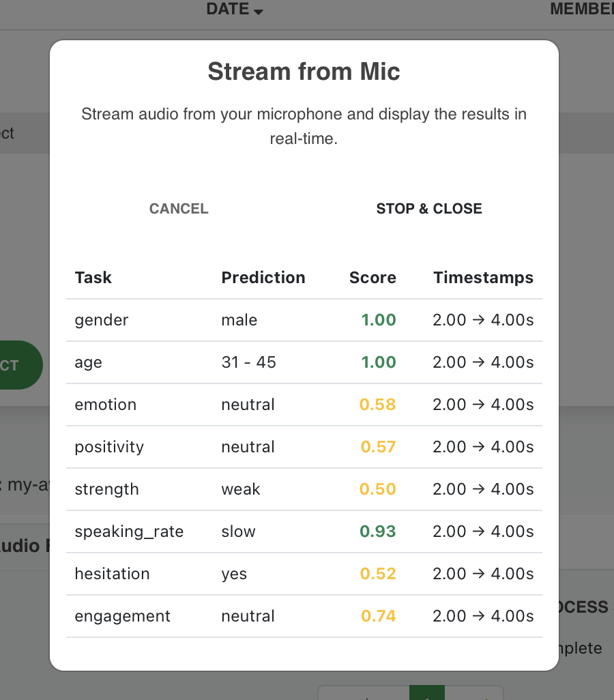This screenshot has height=700, width=614.
Task: Select the strength task row
Action: (304, 489)
